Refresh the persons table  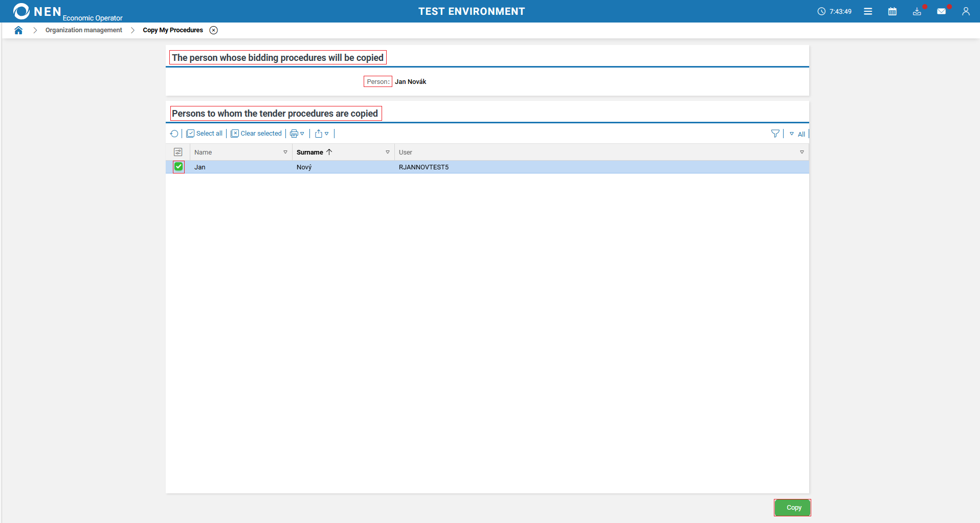(x=174, y=134)
